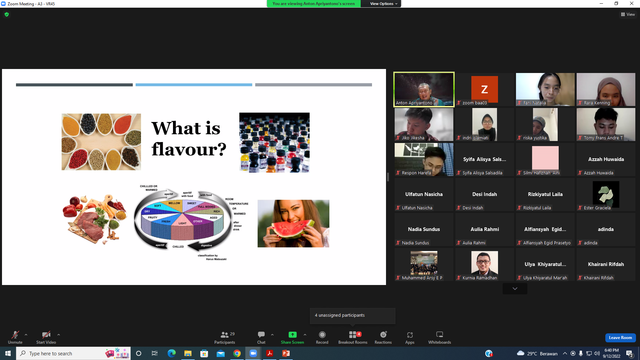Open the View Options dropdown
Screen dimensions: 640x360
(x=383, y=4)
